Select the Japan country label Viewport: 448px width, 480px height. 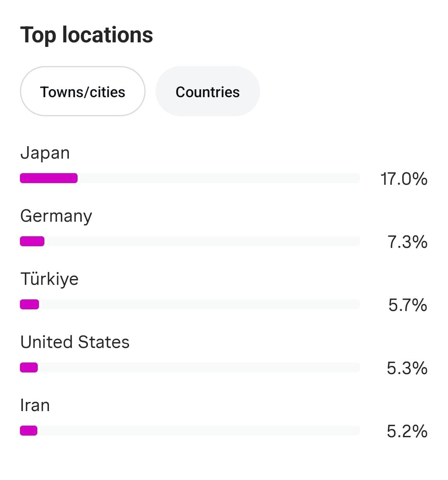[x=45, y=153]
